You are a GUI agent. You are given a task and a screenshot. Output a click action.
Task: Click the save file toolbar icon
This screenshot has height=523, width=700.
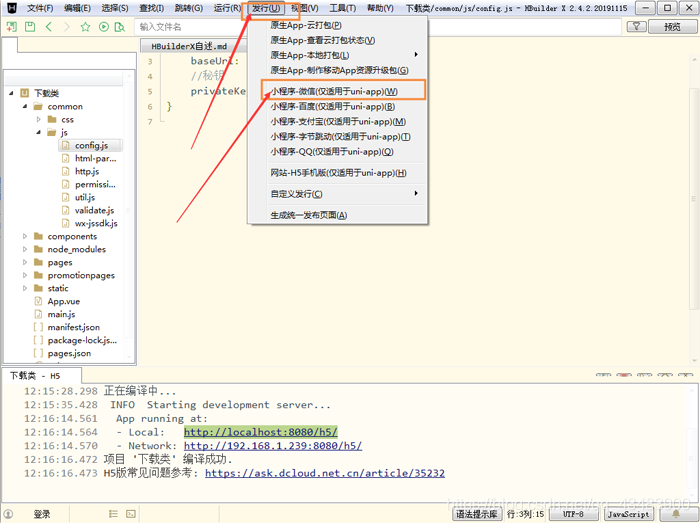click(x=30, y=27)
